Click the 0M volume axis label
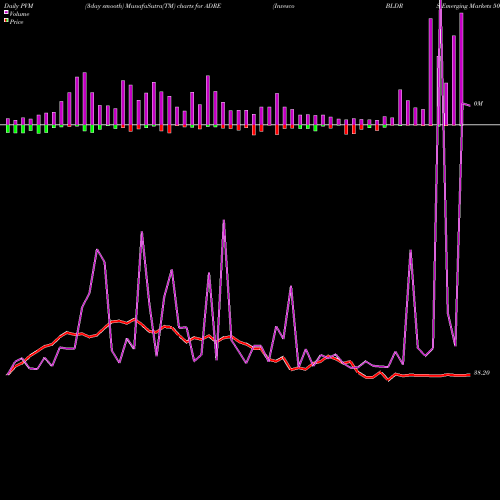The width and height of the screenshot is (500, 500). coord(478,104)
